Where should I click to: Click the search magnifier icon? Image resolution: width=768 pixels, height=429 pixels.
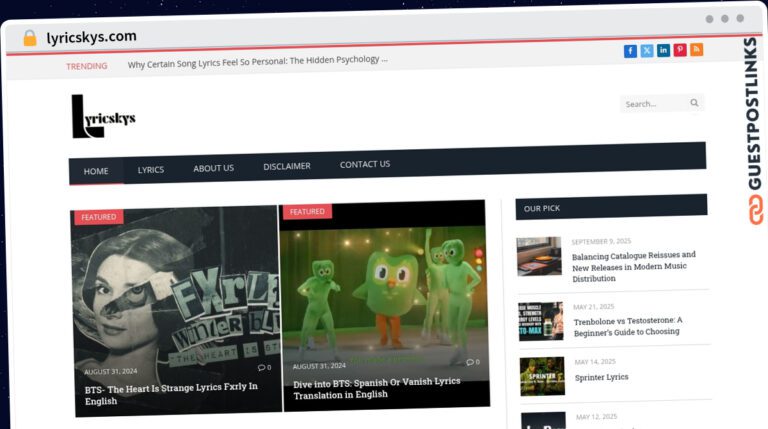pos(694,103)
